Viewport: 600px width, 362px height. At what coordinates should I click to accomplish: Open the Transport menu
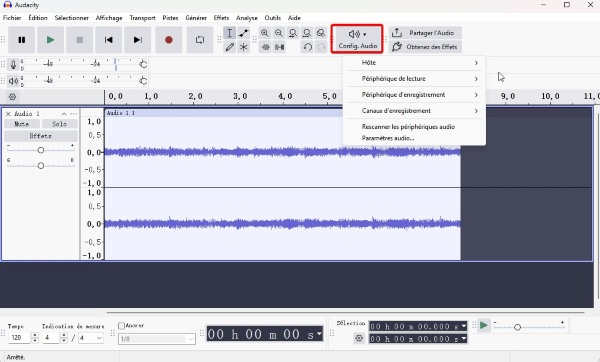(142, 18)
